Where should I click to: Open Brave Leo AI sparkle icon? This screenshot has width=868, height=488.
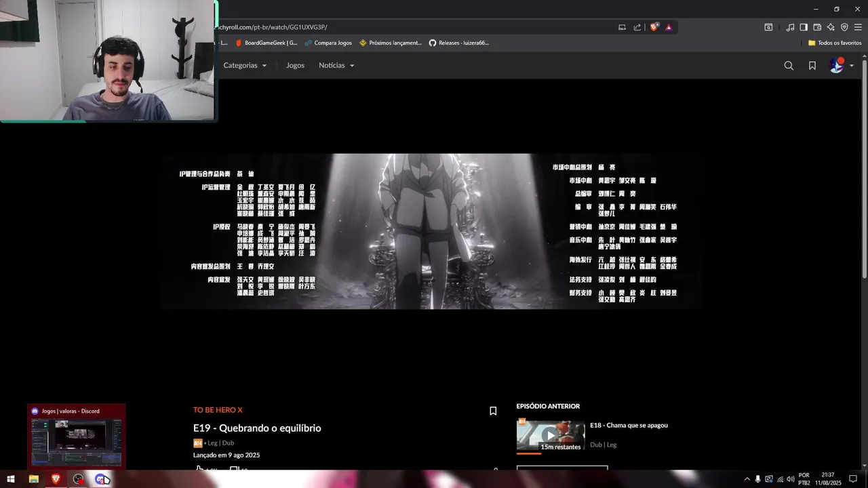point(831,27)
